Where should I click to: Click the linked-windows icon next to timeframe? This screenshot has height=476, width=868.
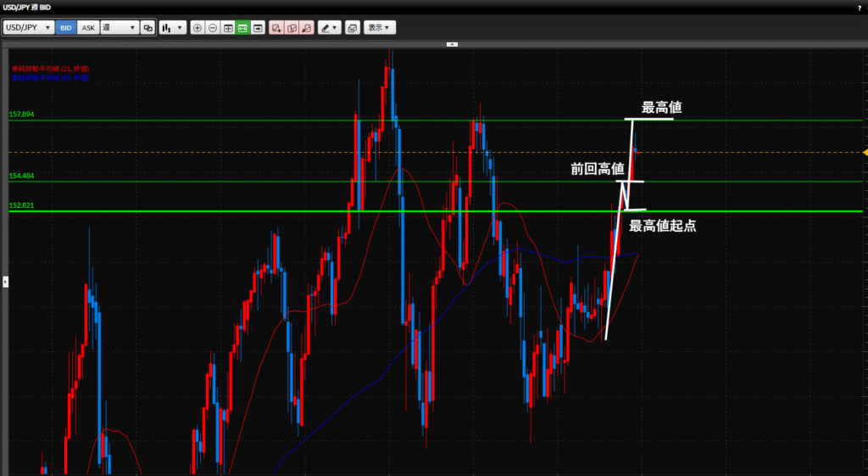(148, 28)
